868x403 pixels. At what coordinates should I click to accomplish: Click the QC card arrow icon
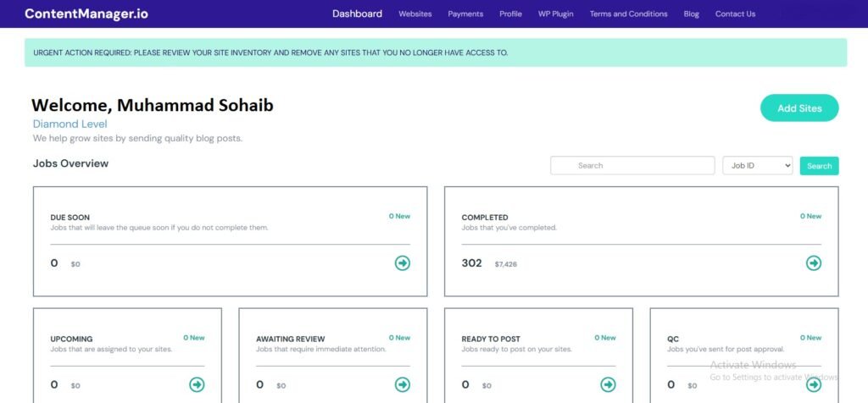point(814,384)
